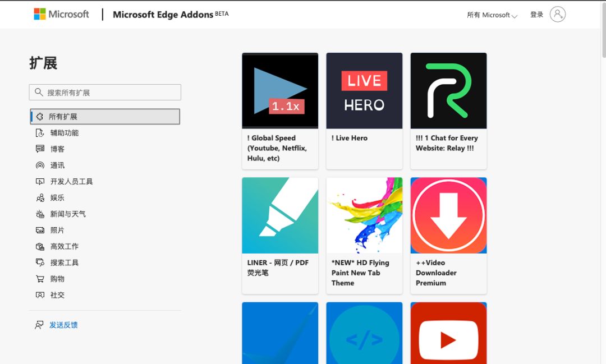This screenshot has width=606, height=364.
Task: Click the productivity icon beside 高效工作
Action: pos(40,247)
